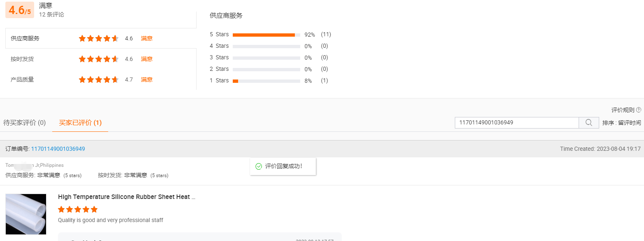Focus the order number search input field
644x241 pixels.
tap(517, 122)
